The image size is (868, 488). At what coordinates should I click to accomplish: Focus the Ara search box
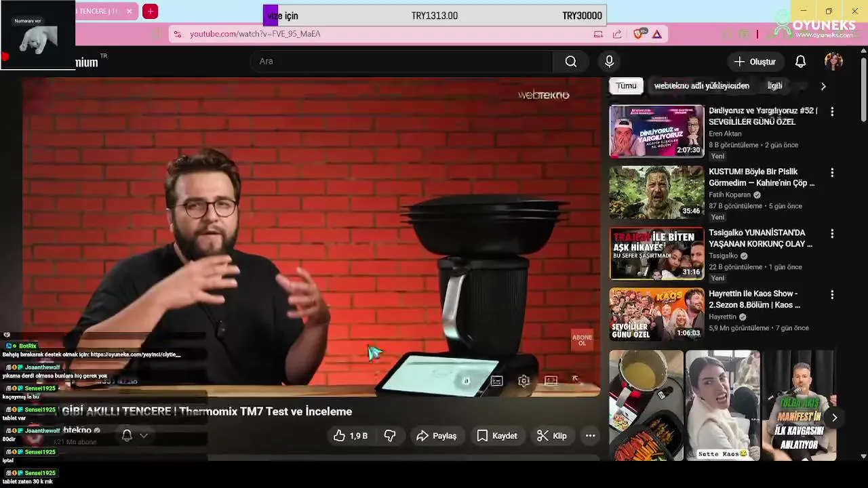click(402, 62)
